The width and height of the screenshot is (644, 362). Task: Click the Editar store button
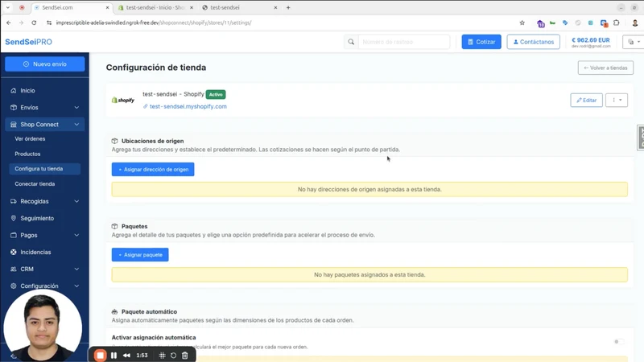tap(586, 100)
